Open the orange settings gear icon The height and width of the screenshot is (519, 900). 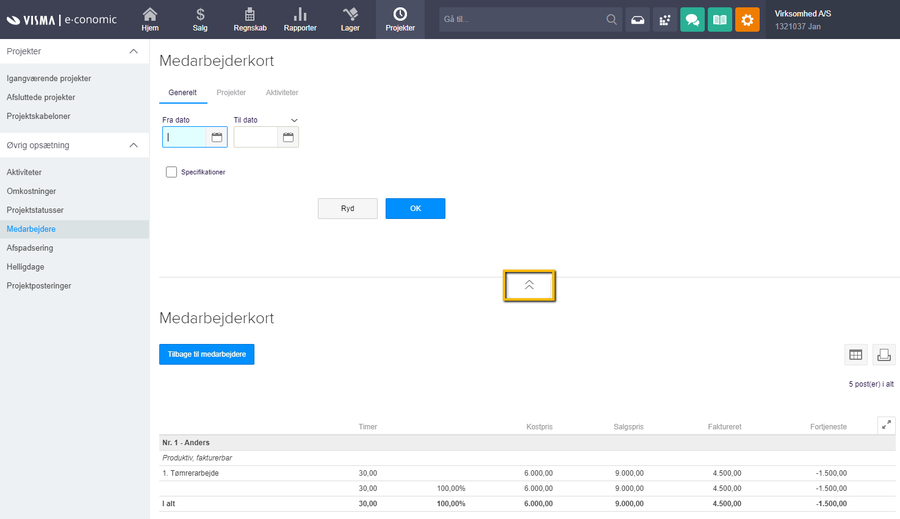[x=747, y=20]
